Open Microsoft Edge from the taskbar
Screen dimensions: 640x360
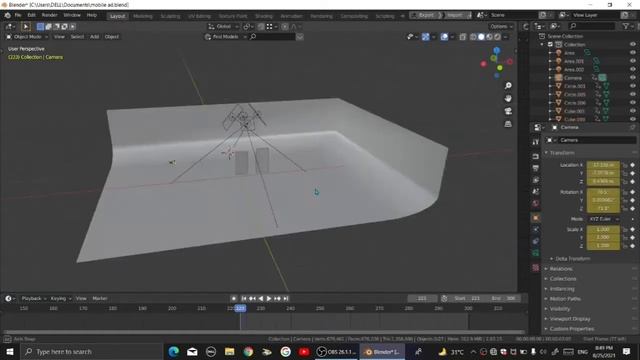pyautogui.click(x=173, y=351)
